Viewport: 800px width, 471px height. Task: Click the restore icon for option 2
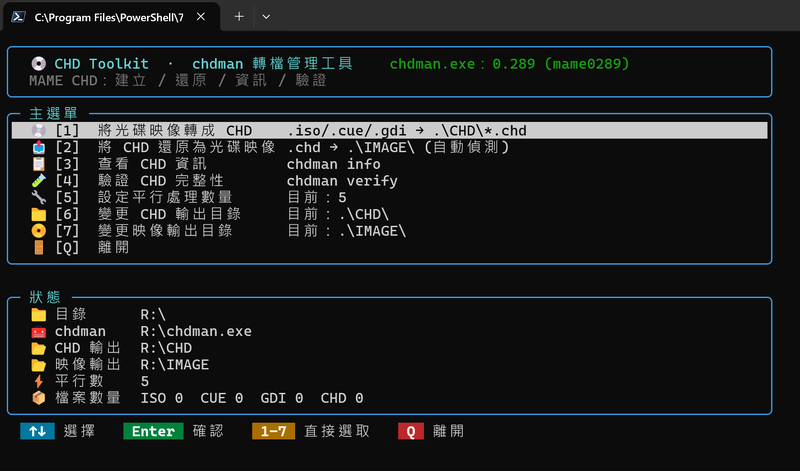pos(38,147)
